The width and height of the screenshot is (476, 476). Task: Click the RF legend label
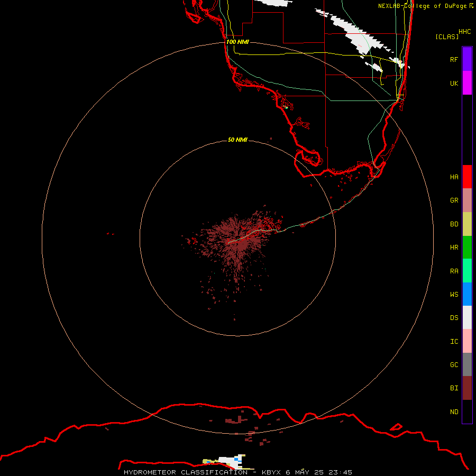pyautogui.click(x=454, y=59)
